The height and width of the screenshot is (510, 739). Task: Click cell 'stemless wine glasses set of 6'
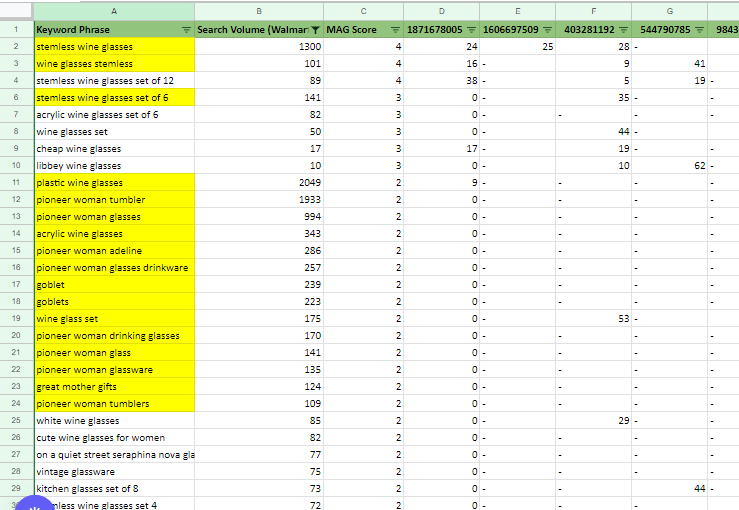(x=114, y=98)
